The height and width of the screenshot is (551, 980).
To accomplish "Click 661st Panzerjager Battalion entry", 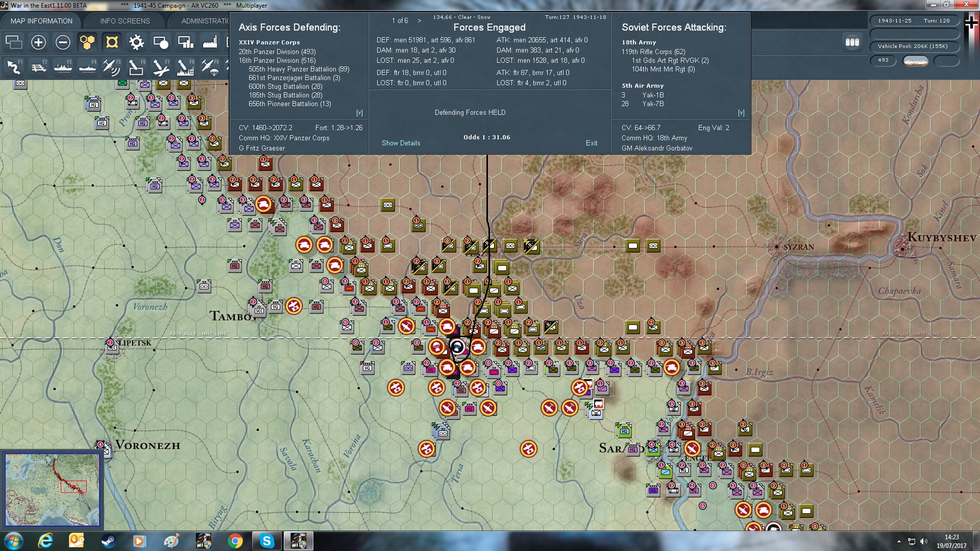I will (295, 78).
